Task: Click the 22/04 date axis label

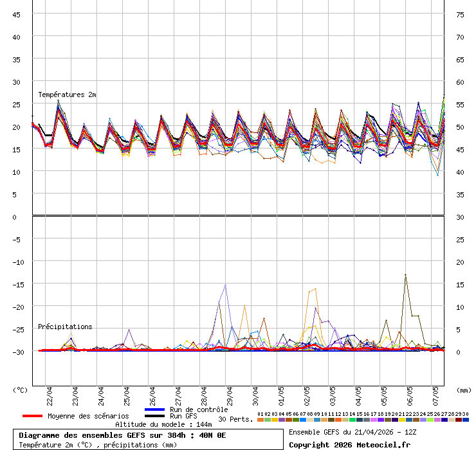Action: click(50, 393)
